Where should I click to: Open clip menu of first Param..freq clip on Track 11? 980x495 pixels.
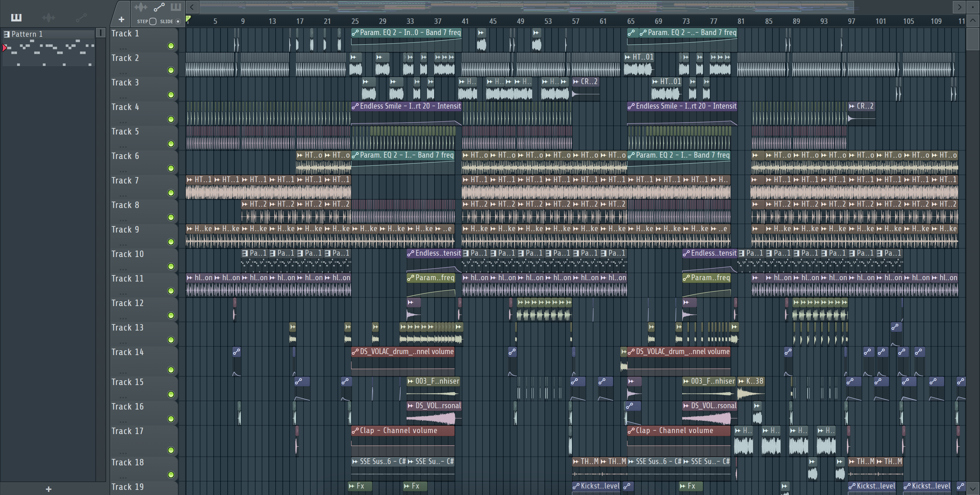[410, 278]
